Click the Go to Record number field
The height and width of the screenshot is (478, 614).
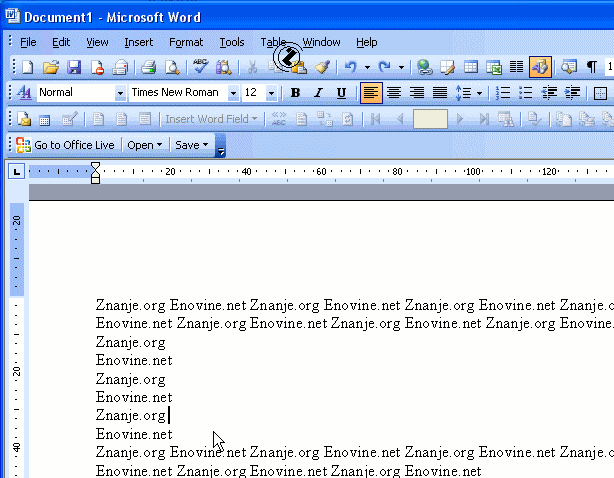(x=430, y=119)
